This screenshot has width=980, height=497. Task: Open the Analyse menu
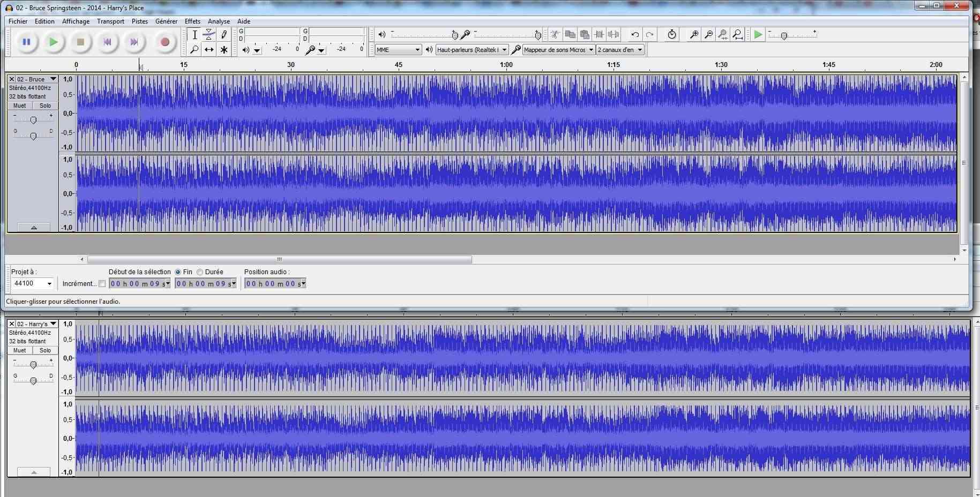click(219, 21)
